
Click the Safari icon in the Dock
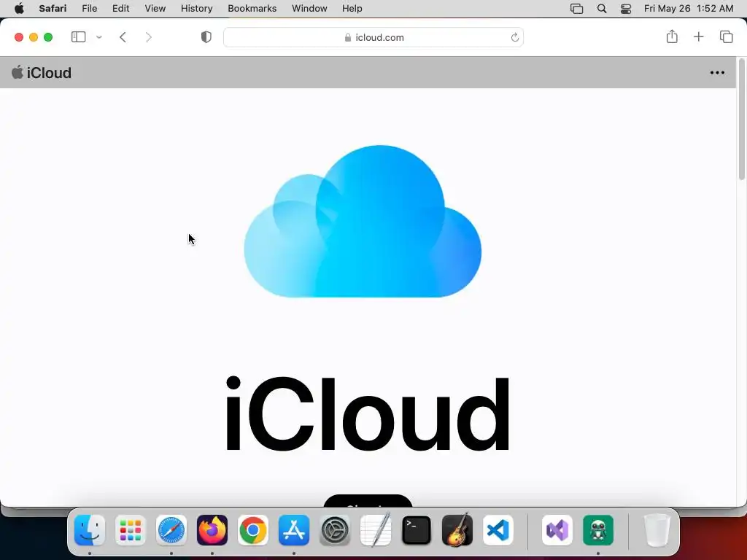(x=171, y=530)
